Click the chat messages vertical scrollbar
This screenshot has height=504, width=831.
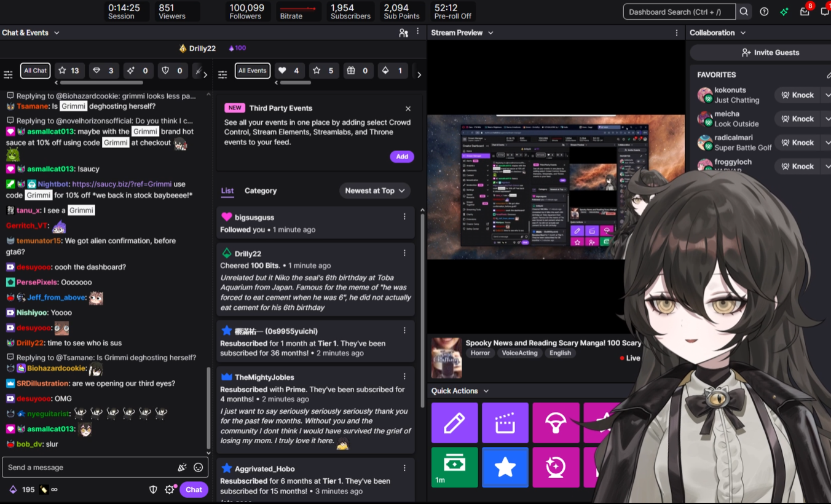coord(208,409)
